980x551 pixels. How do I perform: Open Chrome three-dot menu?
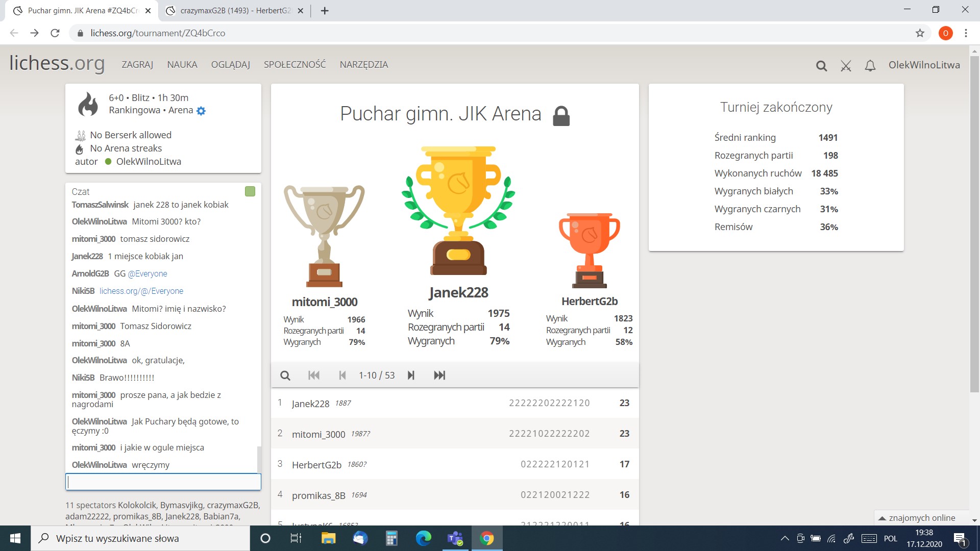(x=966, y=33)
